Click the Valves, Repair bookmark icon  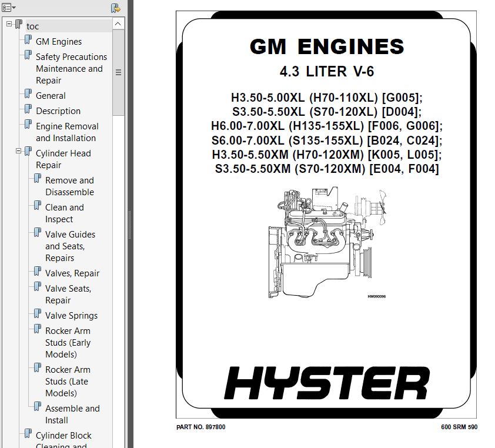pos(38,271)
